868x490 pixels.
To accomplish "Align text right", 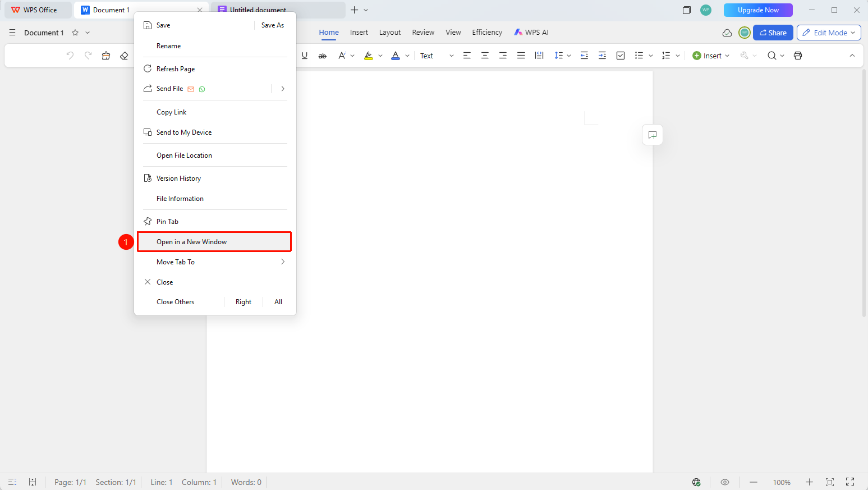I will pyautogui.click(x=503, y=56).
